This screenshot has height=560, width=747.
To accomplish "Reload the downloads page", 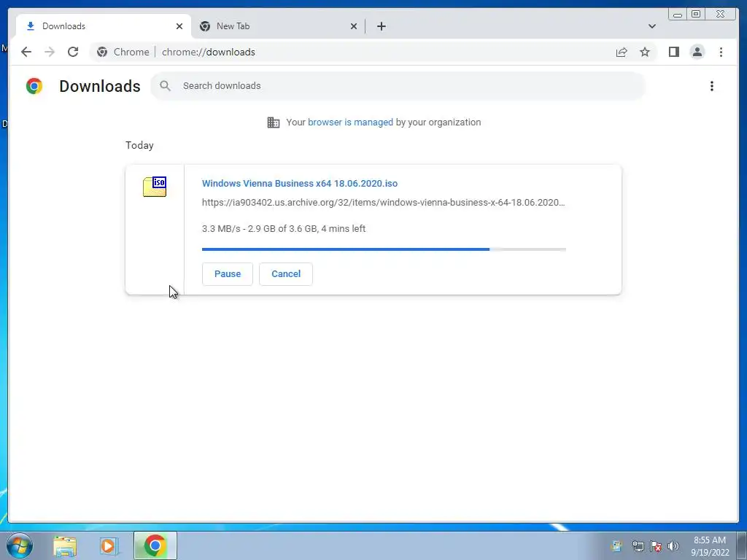I will [73, 52].
